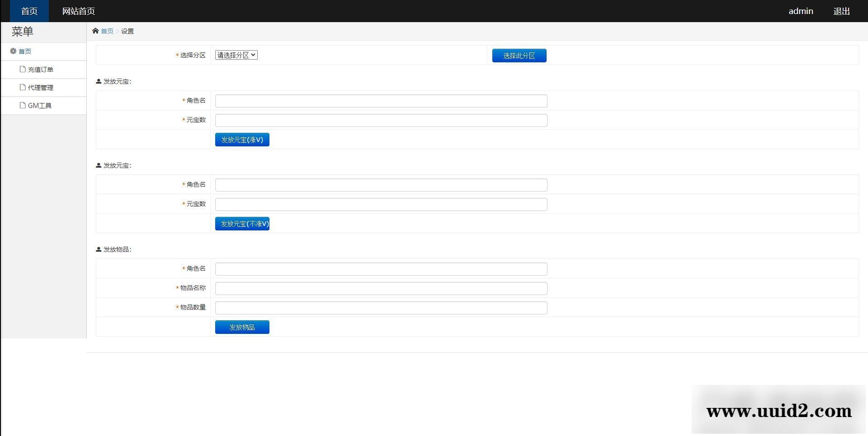Focus the first 元宝数 input field
Image resolution: width=868 pixels, height=436 pixels.
381,120
